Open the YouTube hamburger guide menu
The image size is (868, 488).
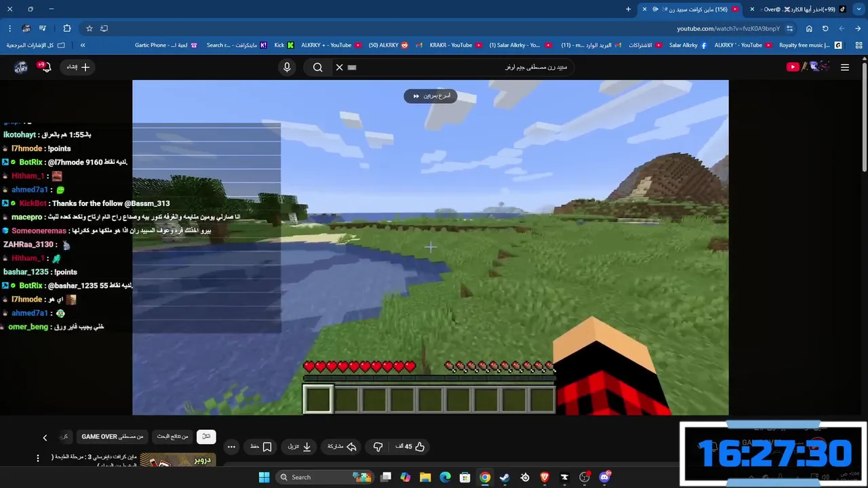(845, 67)
